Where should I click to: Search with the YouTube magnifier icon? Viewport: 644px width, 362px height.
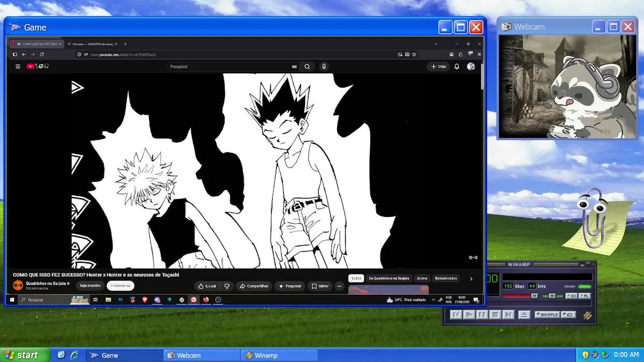click(307, 66)
